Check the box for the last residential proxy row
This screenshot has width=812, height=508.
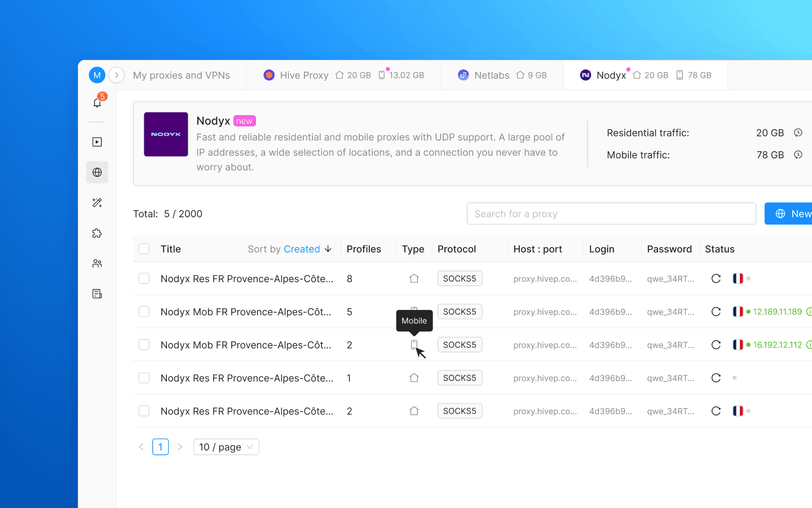coord(144,411)
